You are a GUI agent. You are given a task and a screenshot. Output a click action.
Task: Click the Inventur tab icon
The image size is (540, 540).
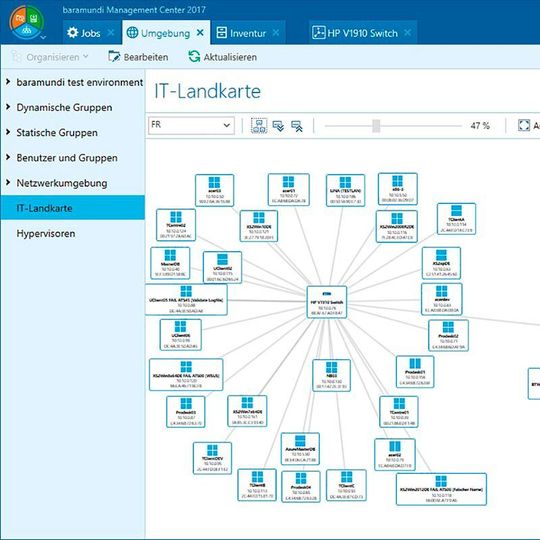221,33
